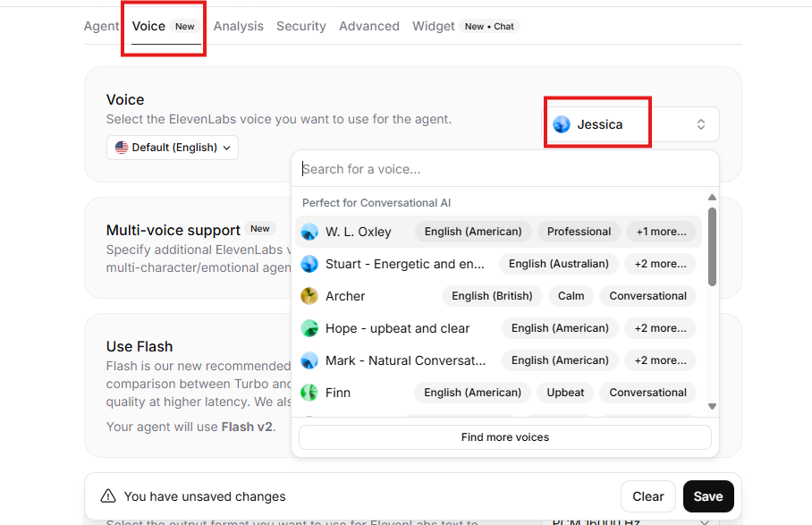The image size is (812, 525).
Task: Focus the Search for a voice field
Action: (505, 169)
